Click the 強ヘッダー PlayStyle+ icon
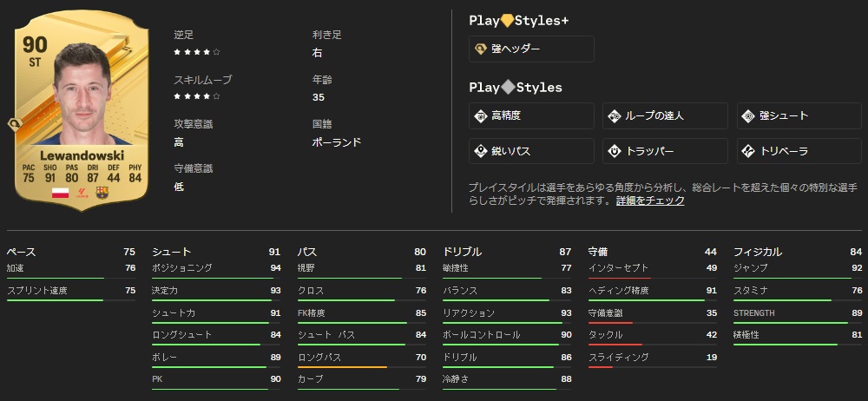This screenshot has width=868, height=401. 480,49
